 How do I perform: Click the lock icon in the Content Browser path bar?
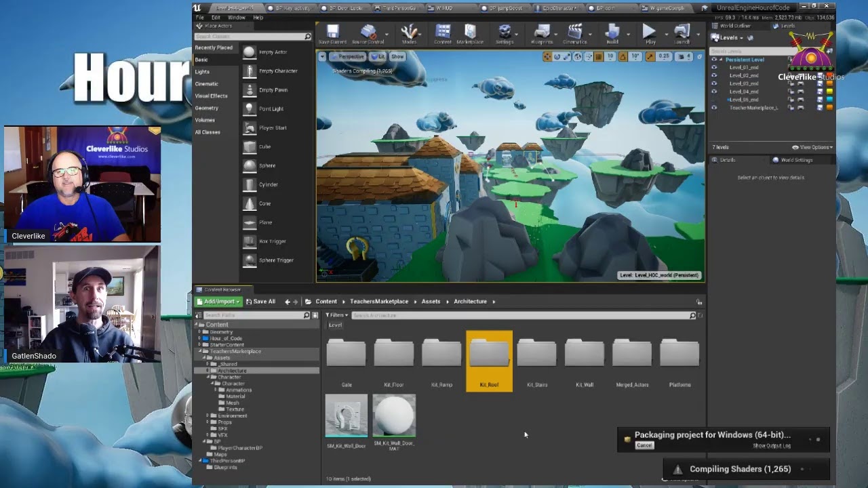coord(699,302)
